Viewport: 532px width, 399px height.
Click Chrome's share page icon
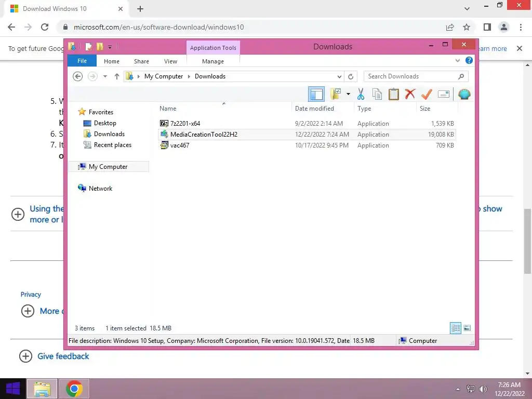pyautogui.click(x=450, y=27)
